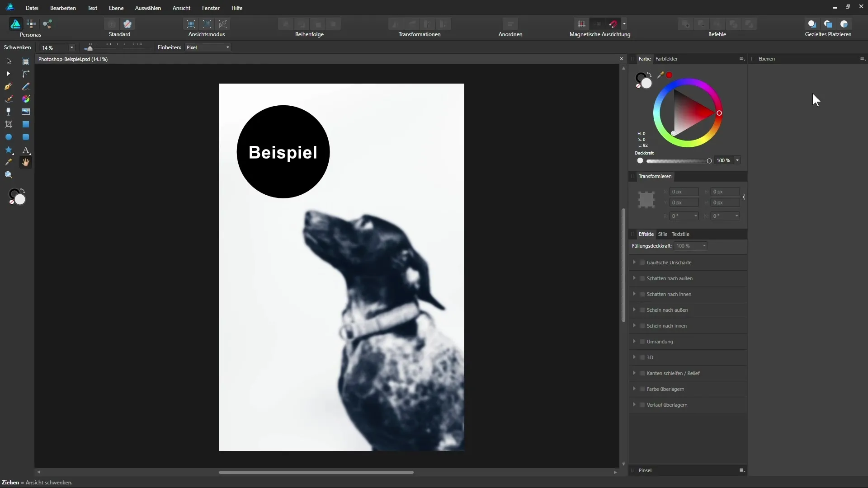The height and width of the screenshot is (488, 868).
Task: Click the Deckkraft opacity slider
Action: [679, 161]
